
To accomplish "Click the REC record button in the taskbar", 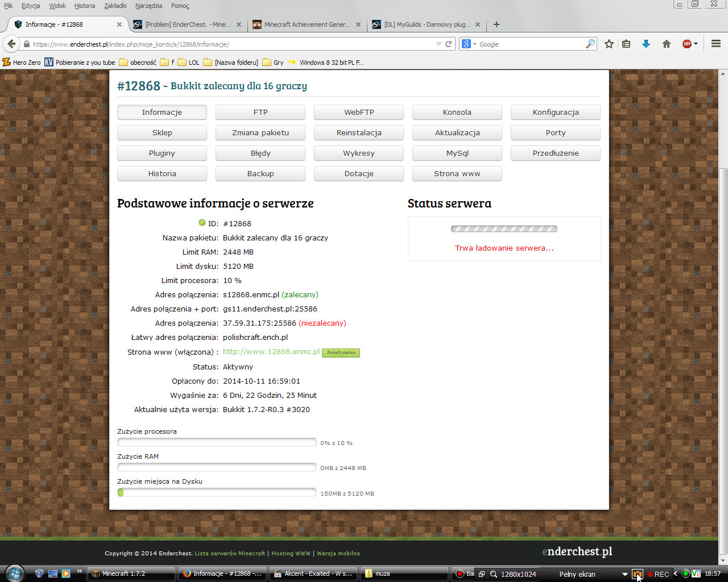I will pos(658,574).
